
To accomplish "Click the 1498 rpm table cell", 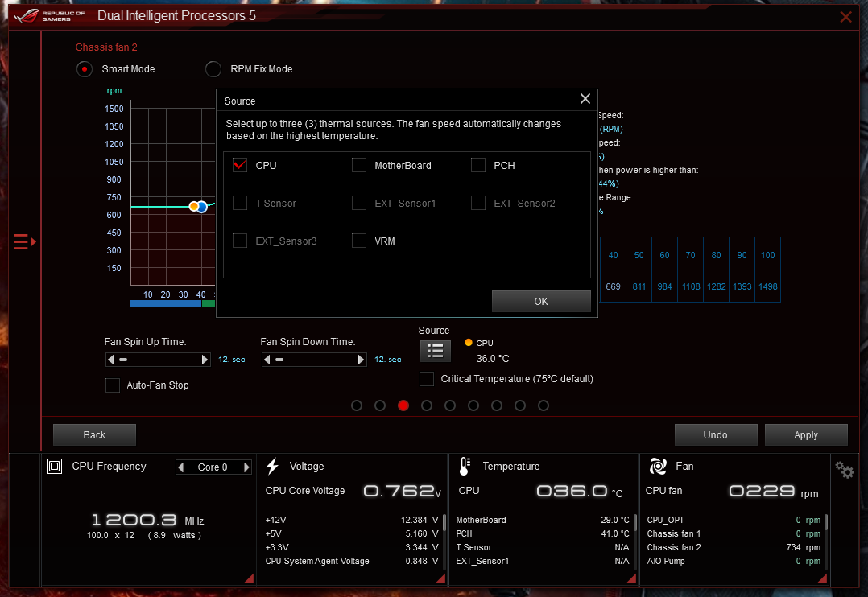I will [768, 286].
